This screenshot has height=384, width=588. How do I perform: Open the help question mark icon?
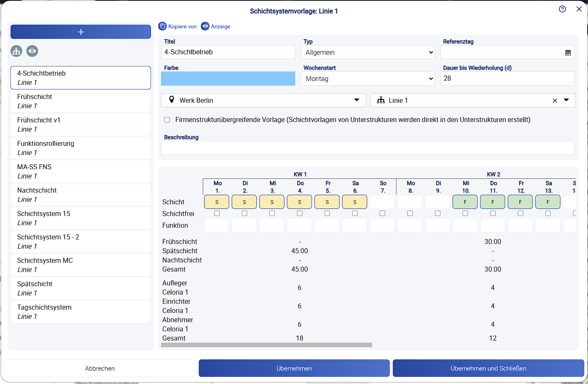562,9
